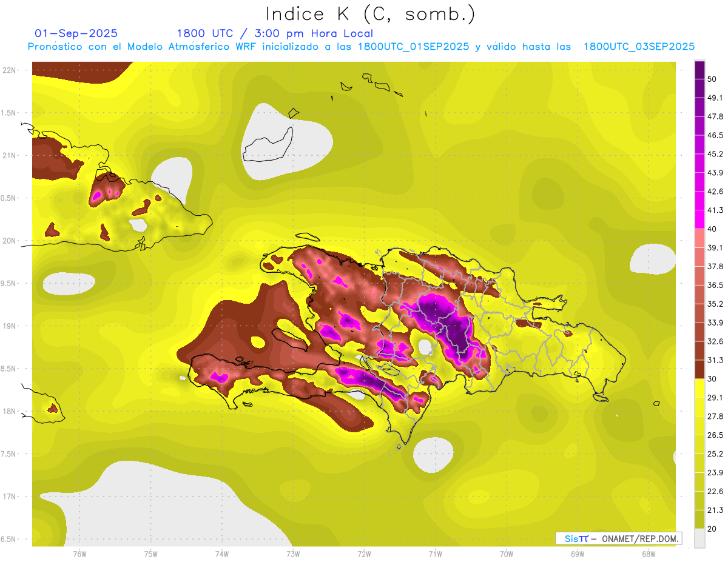728x562 pixels.
Task: Click the colorbar value '35.2'
Action: tap(715, 304)
